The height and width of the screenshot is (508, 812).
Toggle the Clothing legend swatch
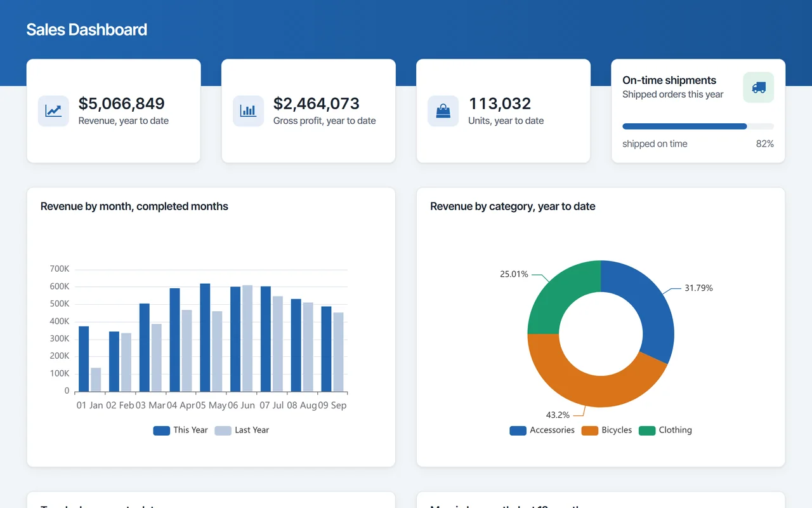pos(646,431)
